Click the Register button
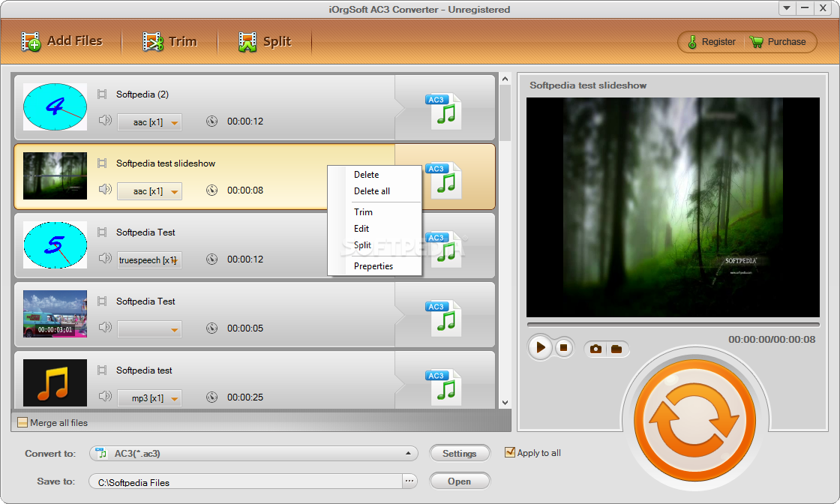Screen dimensions: 840x504 coord(712,42)
